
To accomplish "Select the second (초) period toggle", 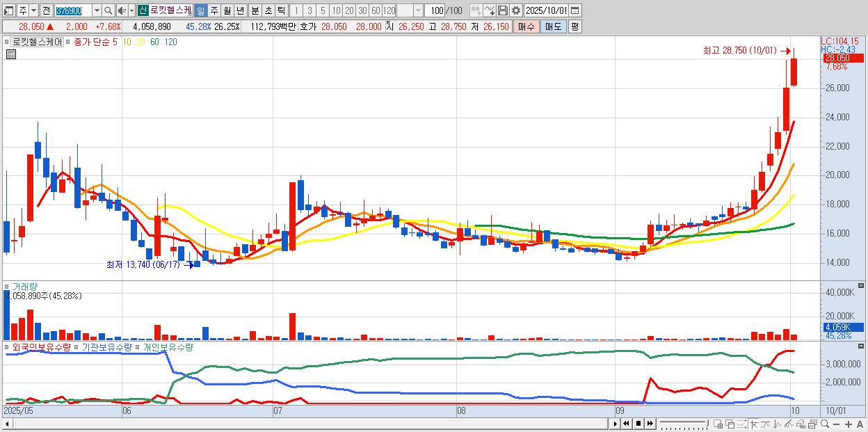I will tap(268, 10).
